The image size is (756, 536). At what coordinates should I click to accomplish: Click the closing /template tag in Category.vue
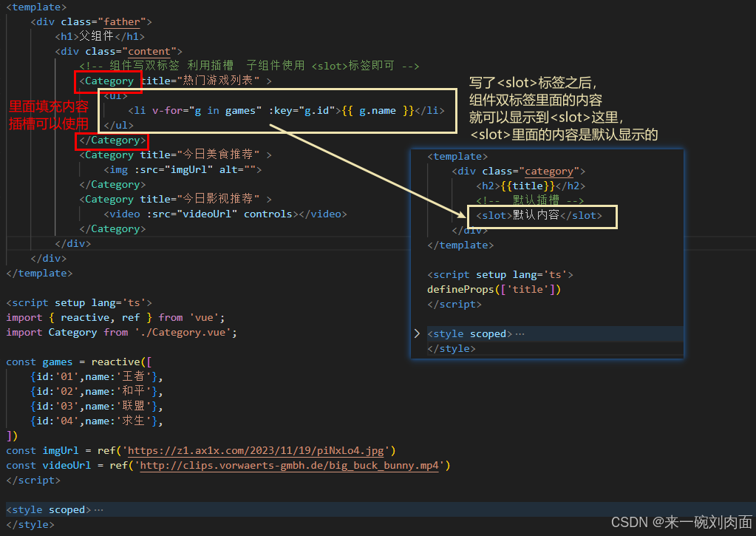click(x=460, y=245)
